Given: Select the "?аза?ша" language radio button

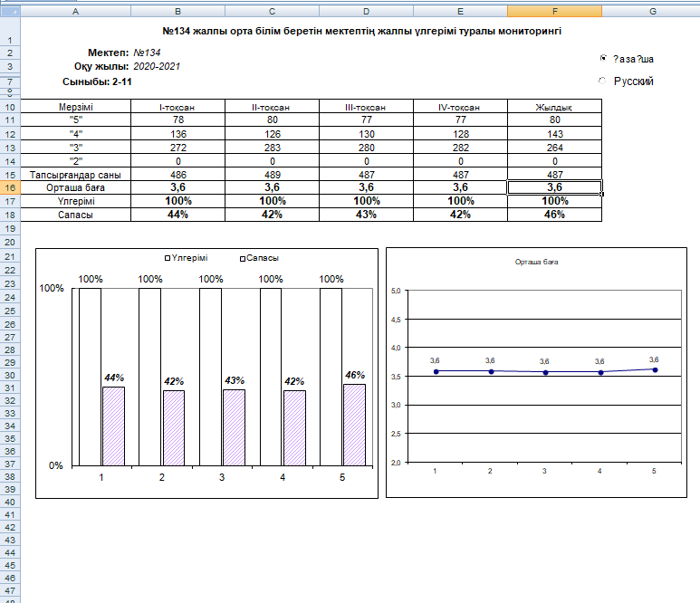Looking at the screenshot, I should (604, 59).
